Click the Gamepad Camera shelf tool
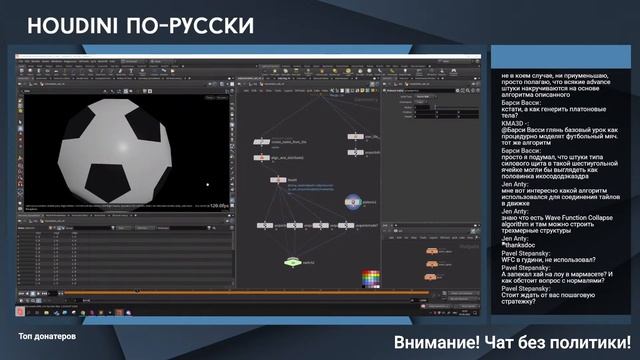 pos(454,72)
